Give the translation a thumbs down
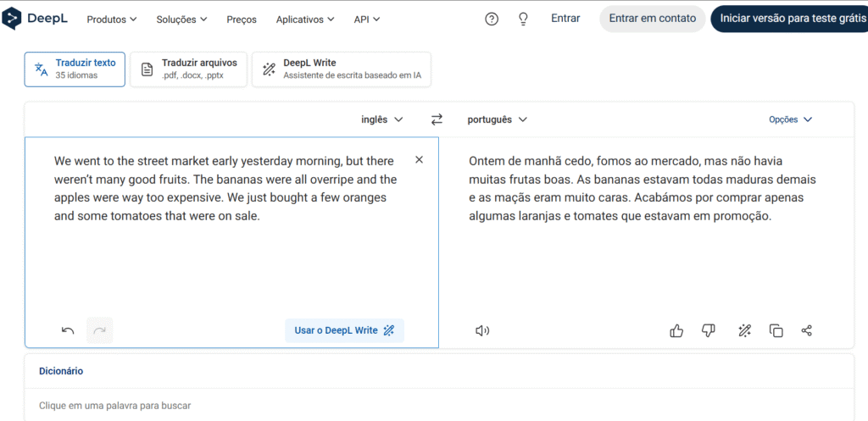 pyautogui.click(x=709, y=331)
